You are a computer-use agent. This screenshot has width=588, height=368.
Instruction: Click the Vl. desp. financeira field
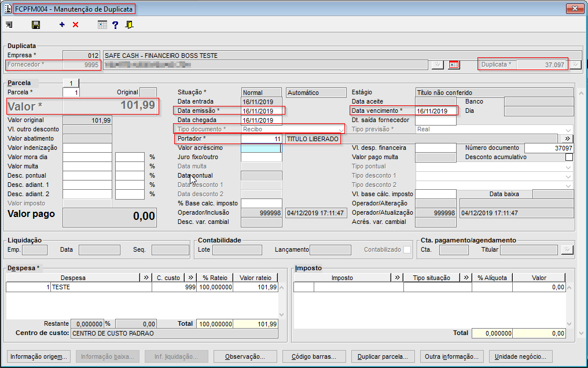(436, 148)
